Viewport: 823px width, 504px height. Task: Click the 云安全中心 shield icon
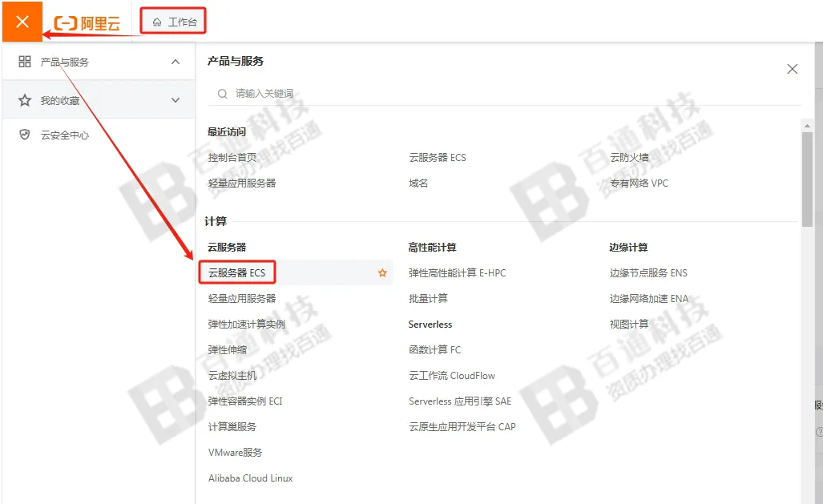[x=25, y=135]
